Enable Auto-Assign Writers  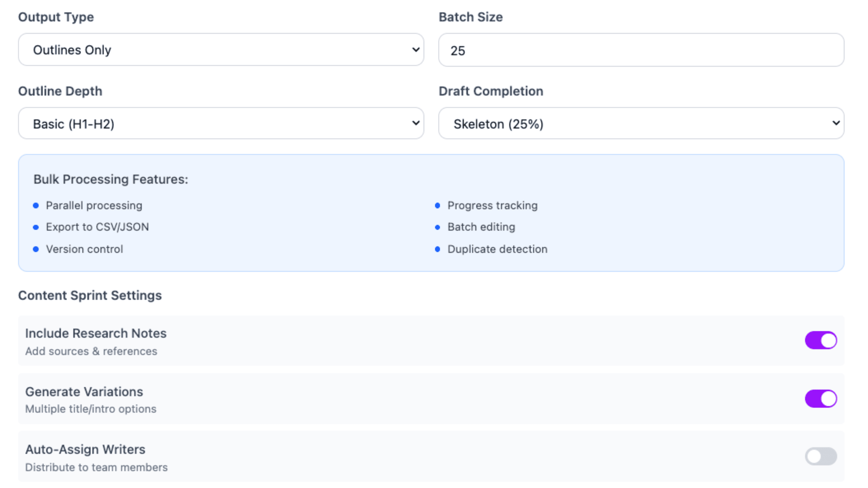tap(821, 456)
